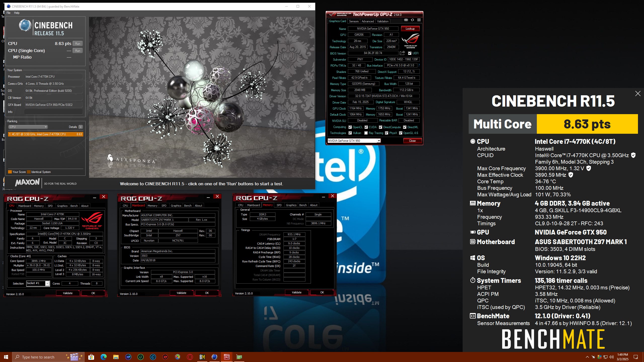Toggle the DirectML checkbox
The width and height of the screenshot is (644, 362).
coord(405,127)
